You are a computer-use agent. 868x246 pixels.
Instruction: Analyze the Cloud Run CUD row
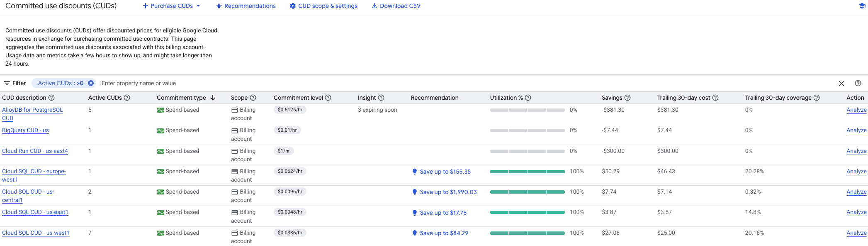point(856,151)
